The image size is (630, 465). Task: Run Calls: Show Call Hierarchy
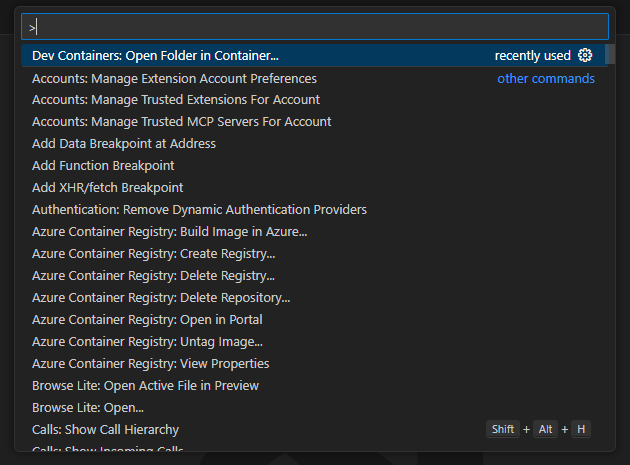point(313,430)
